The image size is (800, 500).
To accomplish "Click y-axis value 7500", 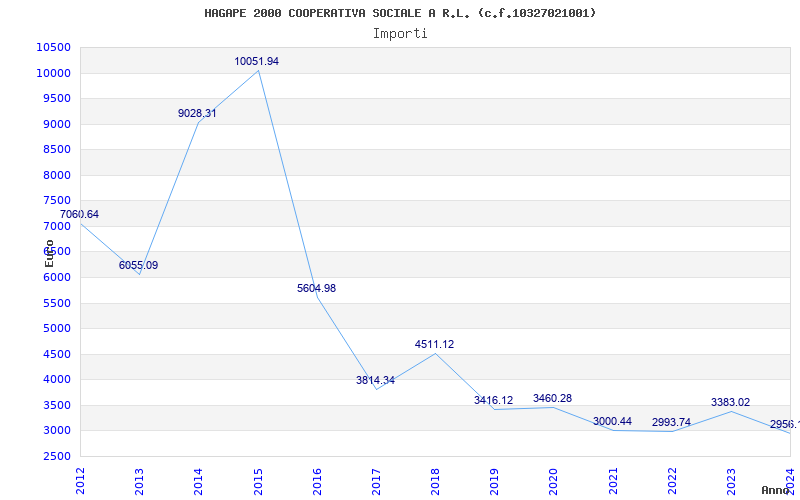I will coord(56,201).
